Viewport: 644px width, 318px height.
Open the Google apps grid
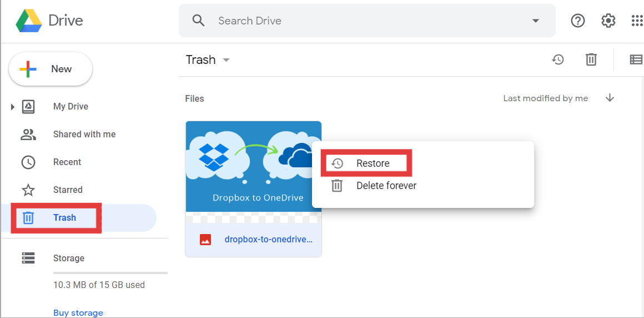[637, 21]
